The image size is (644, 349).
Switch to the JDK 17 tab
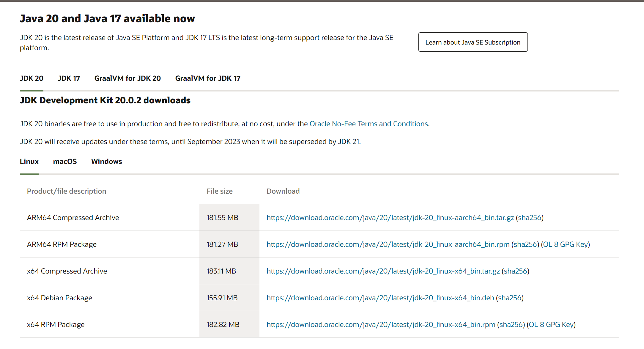point(69,78)
